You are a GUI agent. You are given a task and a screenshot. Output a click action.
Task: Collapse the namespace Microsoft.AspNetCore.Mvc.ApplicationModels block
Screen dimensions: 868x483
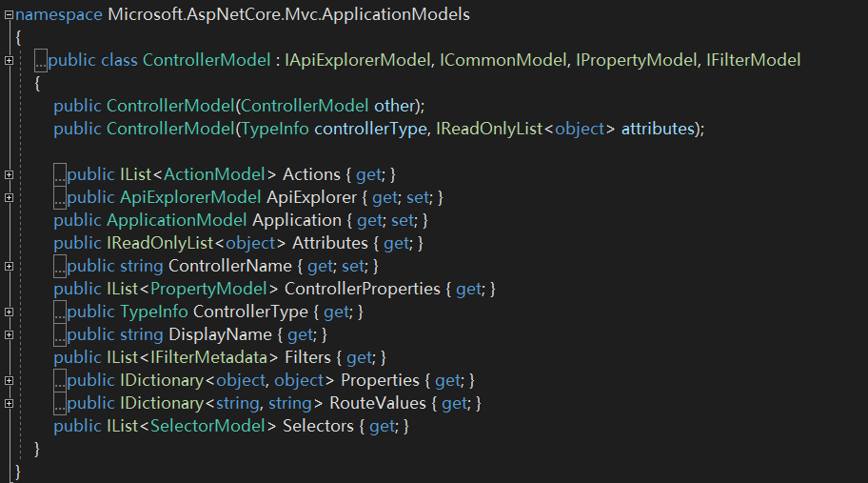pyautogui.click(x=9, y=15)
